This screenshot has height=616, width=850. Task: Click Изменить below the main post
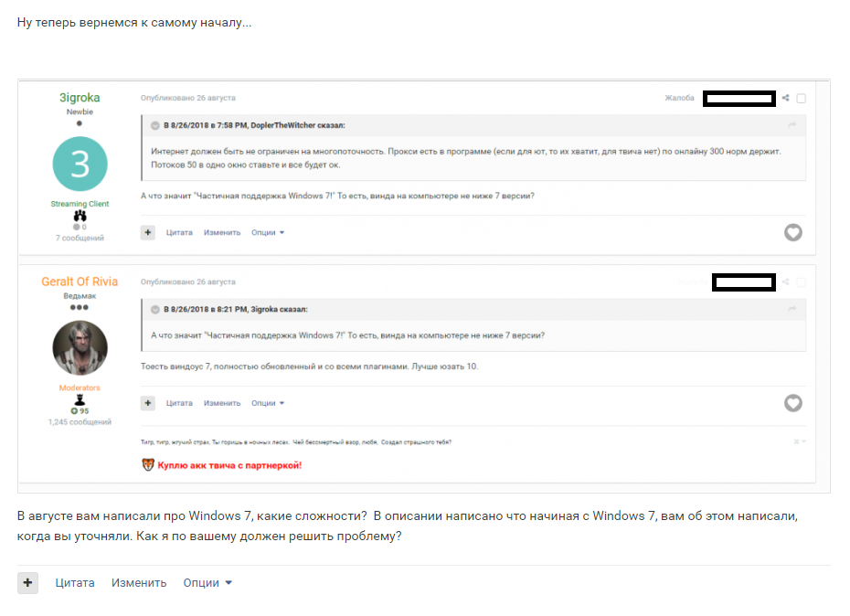(139, 583)
